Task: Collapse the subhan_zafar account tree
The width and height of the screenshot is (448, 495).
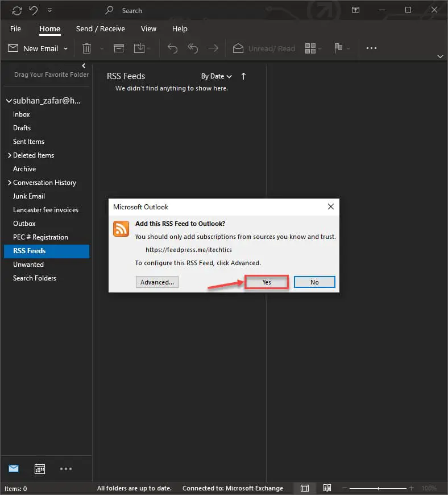Action: 9,101
